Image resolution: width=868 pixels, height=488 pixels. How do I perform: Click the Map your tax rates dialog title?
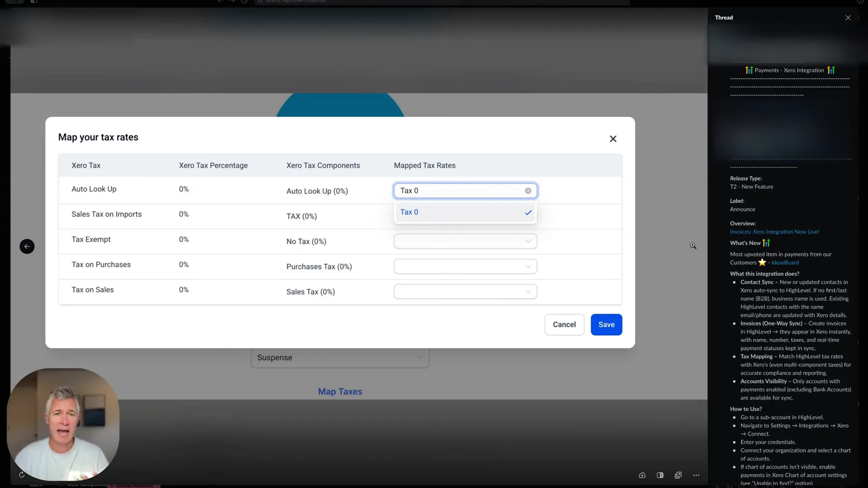pos(98,137)
